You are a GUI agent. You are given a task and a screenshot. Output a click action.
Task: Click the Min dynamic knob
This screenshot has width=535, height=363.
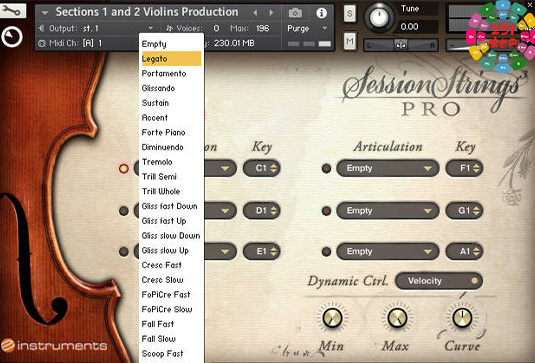[x=332, y=317]
